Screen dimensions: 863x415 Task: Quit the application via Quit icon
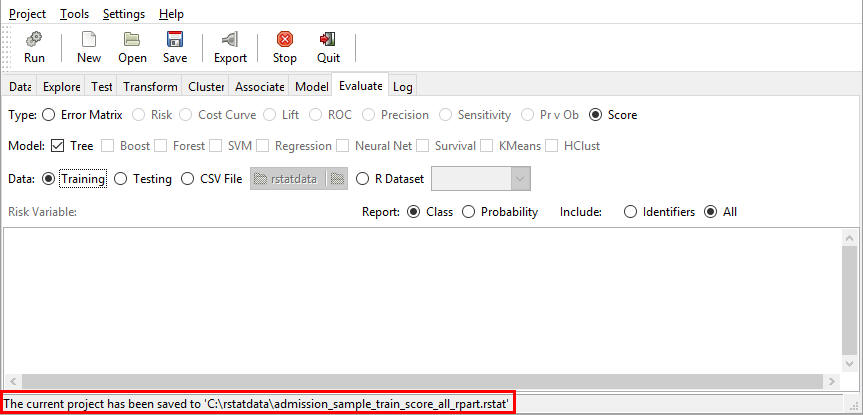coord(327,39)
